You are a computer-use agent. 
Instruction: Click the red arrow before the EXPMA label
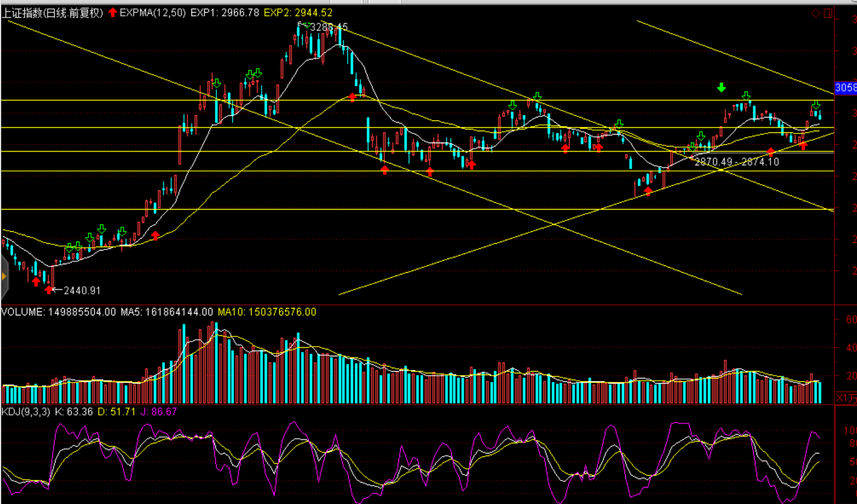tap(113, 13)
